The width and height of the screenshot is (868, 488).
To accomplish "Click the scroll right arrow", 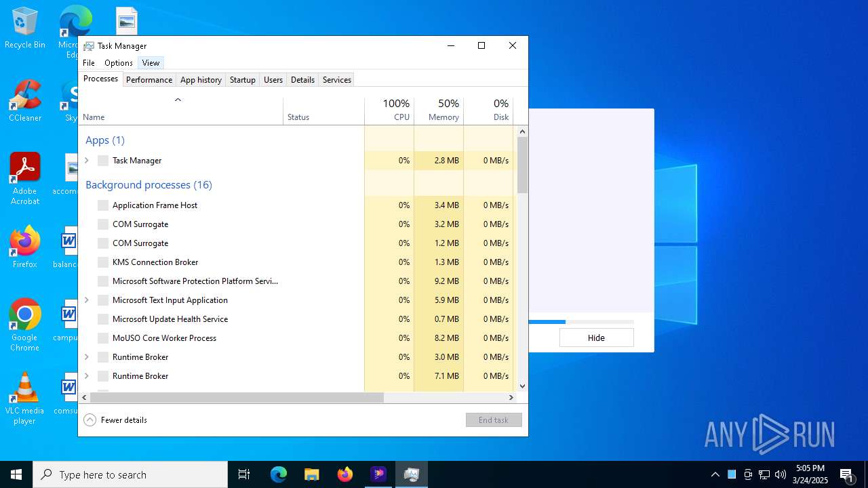I will tap(512, 398).
